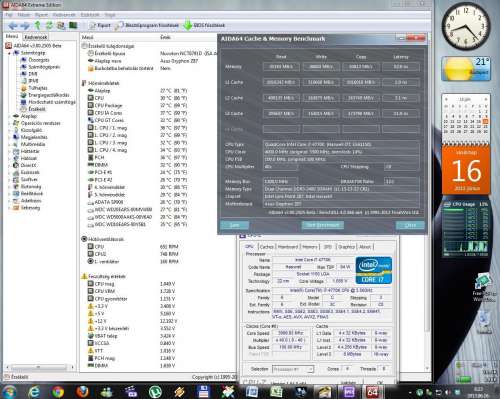Click the green BIOS update download arrow
This screenshot has height=399, width=500.
pos(188,25)
